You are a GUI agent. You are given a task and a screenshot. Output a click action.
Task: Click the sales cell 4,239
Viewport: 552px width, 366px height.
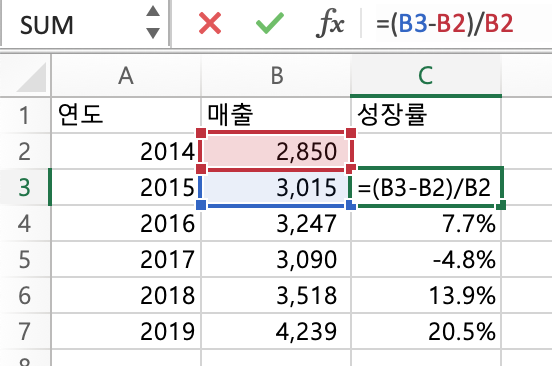click(276, 331)
